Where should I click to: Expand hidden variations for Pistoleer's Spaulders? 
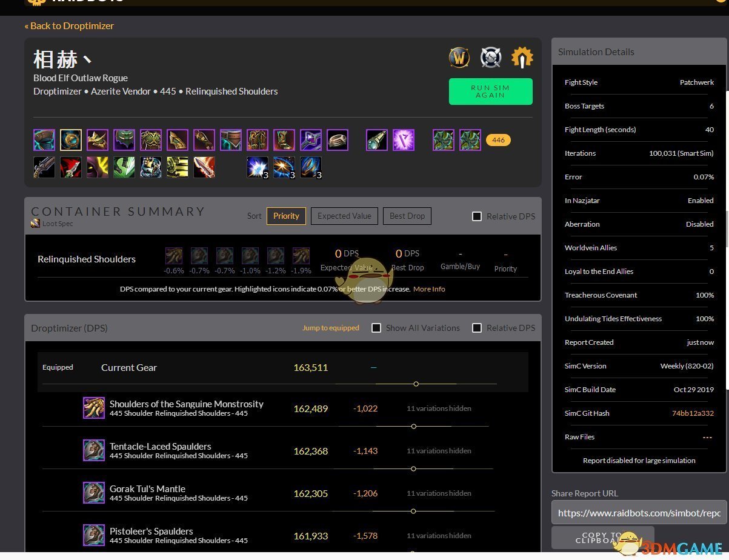[x=439, y=536]
